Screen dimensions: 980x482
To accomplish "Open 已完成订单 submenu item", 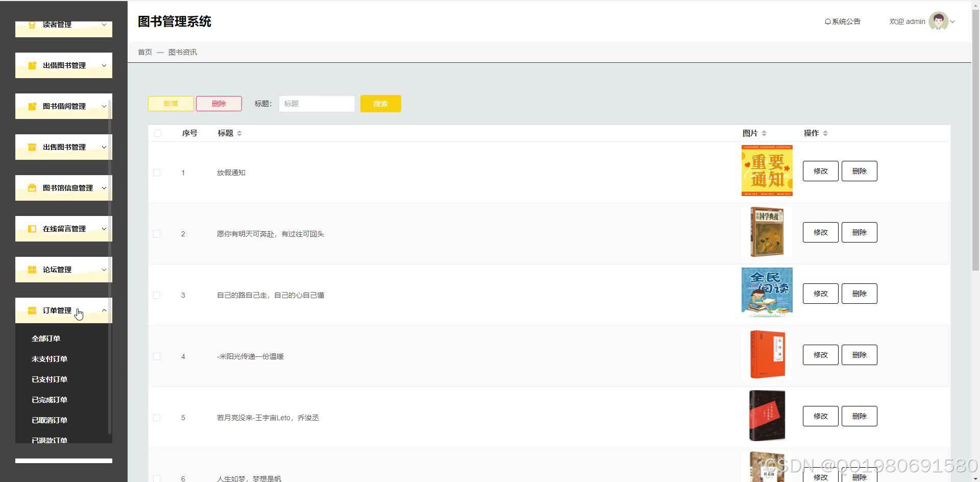I will point(50,400).
